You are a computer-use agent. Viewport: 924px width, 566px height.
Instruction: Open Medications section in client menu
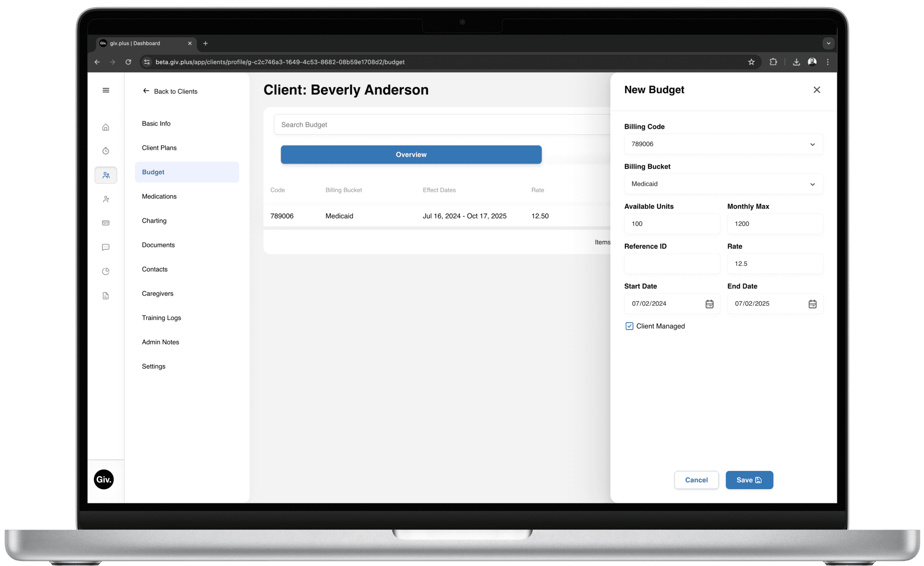(x=159, y=196)
